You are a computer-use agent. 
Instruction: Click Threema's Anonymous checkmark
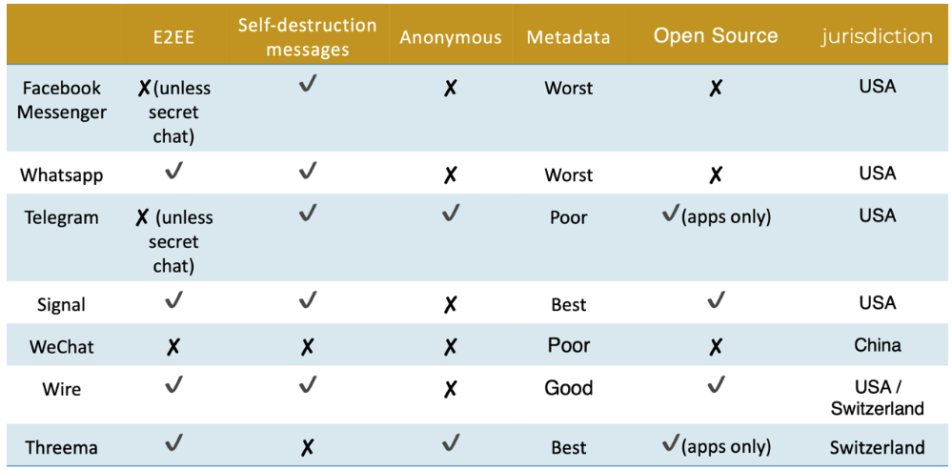point(451,443)
